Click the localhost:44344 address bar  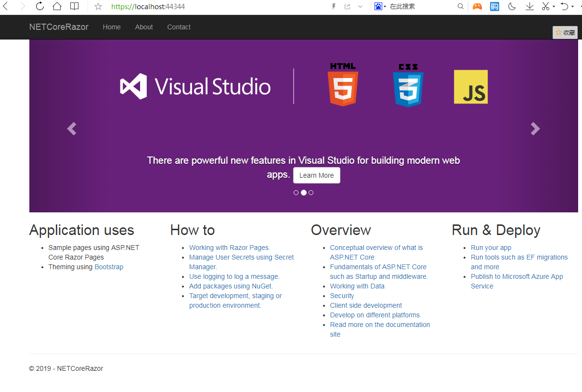pos(148,7)
